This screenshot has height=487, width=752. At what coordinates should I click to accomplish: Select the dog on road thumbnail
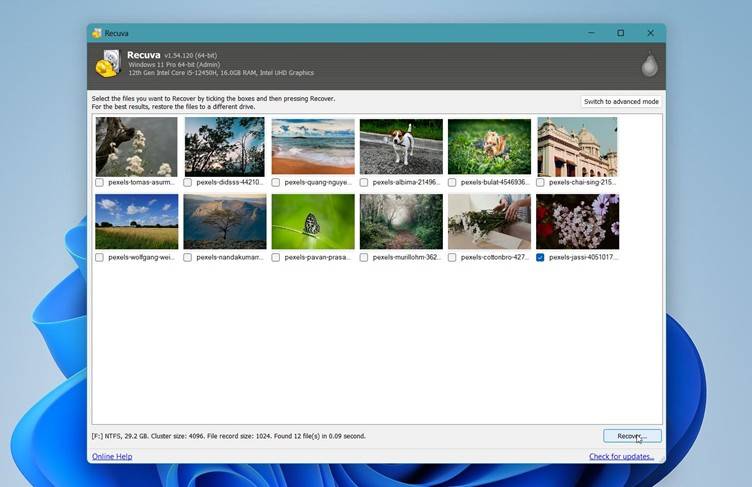coord(401,147)
